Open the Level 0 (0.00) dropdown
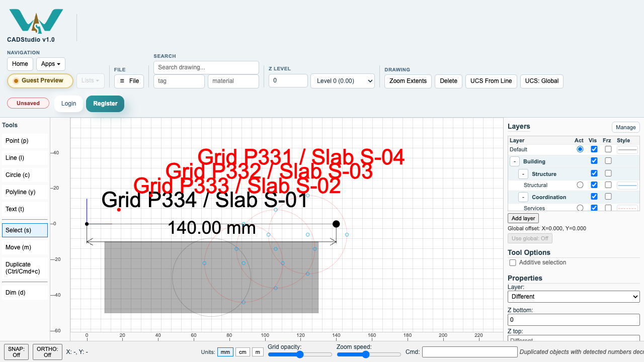The image size is (644, 362). pyautogui.click(x=343, y=81)
